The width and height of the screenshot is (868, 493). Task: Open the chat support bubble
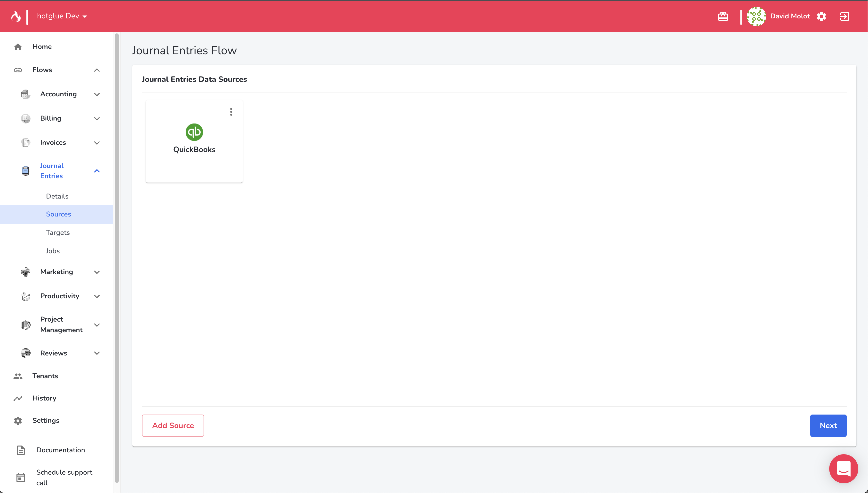(843, 469)
